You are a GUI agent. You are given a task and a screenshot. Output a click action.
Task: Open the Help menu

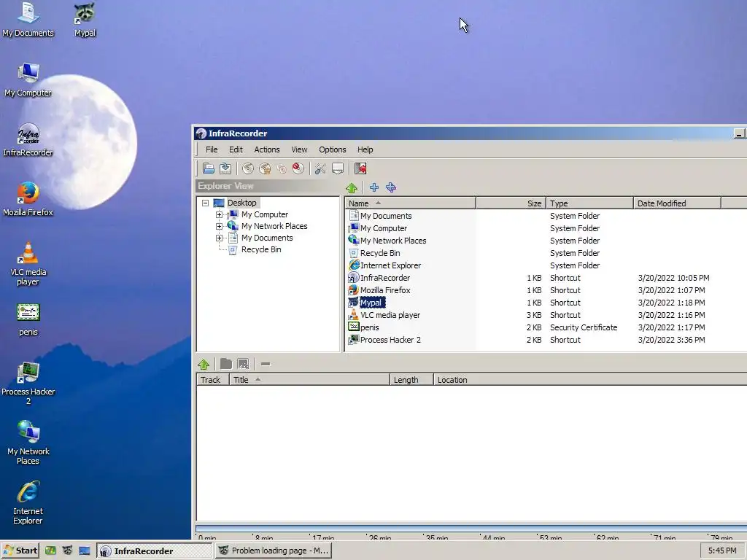click(x=365, y=149)
